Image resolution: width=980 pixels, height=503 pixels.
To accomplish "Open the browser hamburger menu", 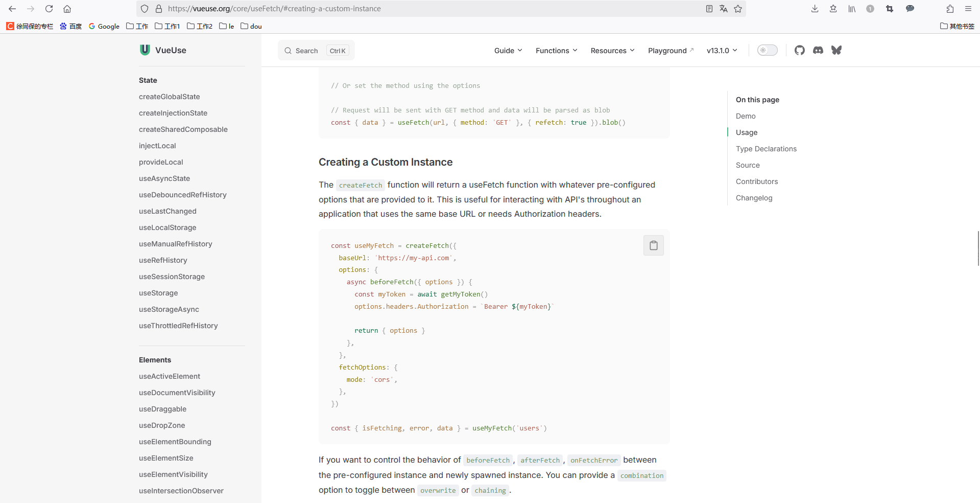I will 968,9.
